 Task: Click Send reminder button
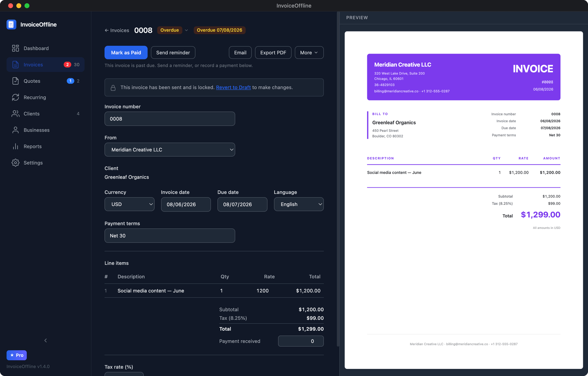(173, 53)
